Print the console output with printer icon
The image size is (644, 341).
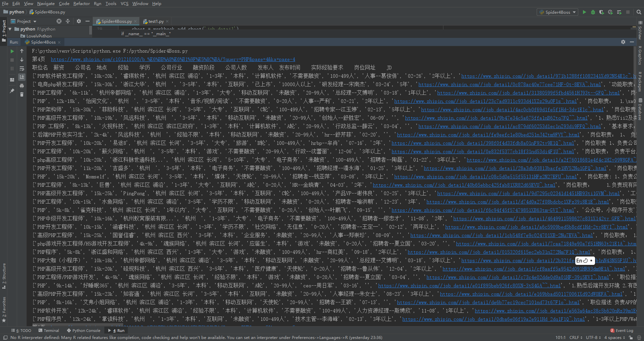click(22, 86)
